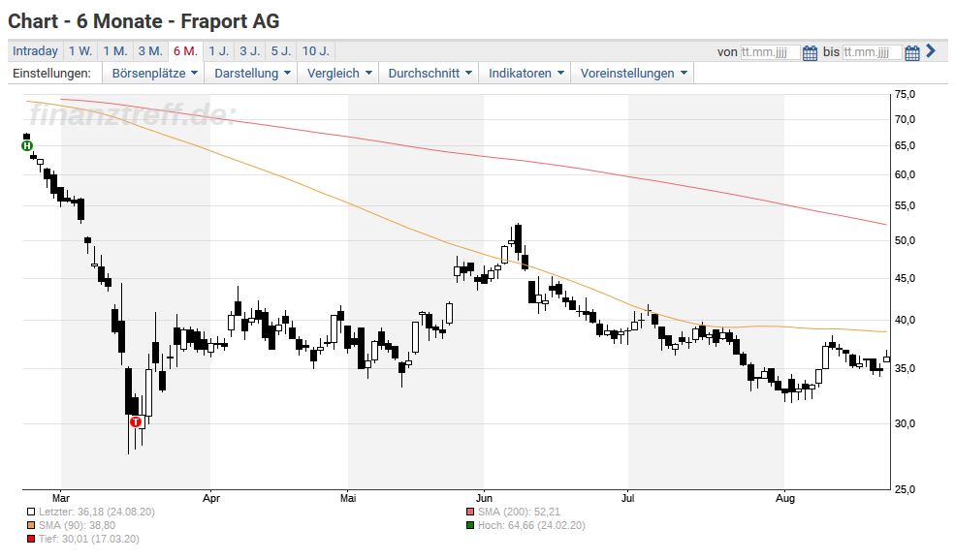Click the 'Mai' x-axis label
This screenshot has height=560, width=955.
click(348, 498)
